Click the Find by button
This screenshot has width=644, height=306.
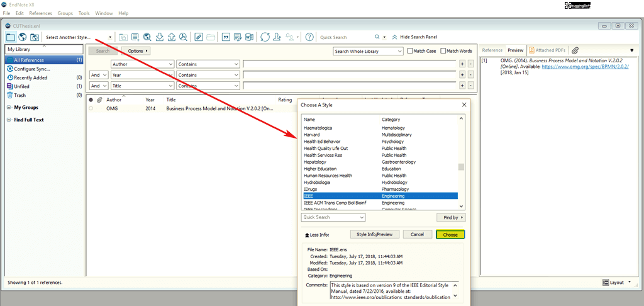click(451, 217)
